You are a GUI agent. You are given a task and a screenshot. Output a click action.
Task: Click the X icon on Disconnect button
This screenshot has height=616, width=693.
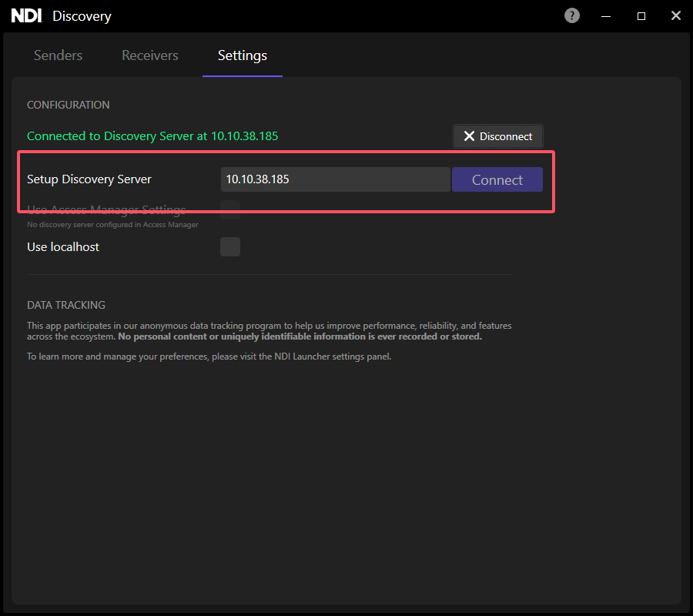tap(469, 136)
